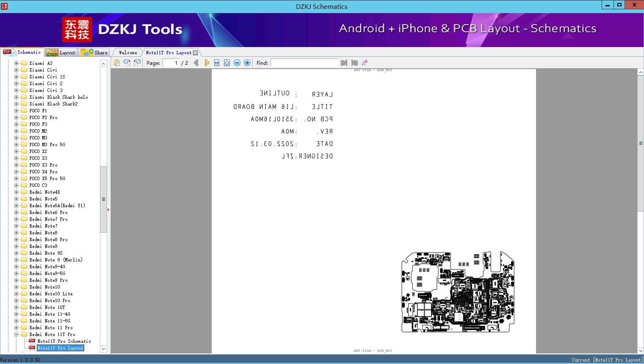Expand the Xiaomi Civi 1S tree node
This screenshot has width=644, height=364.
click(x=16, y=77)
